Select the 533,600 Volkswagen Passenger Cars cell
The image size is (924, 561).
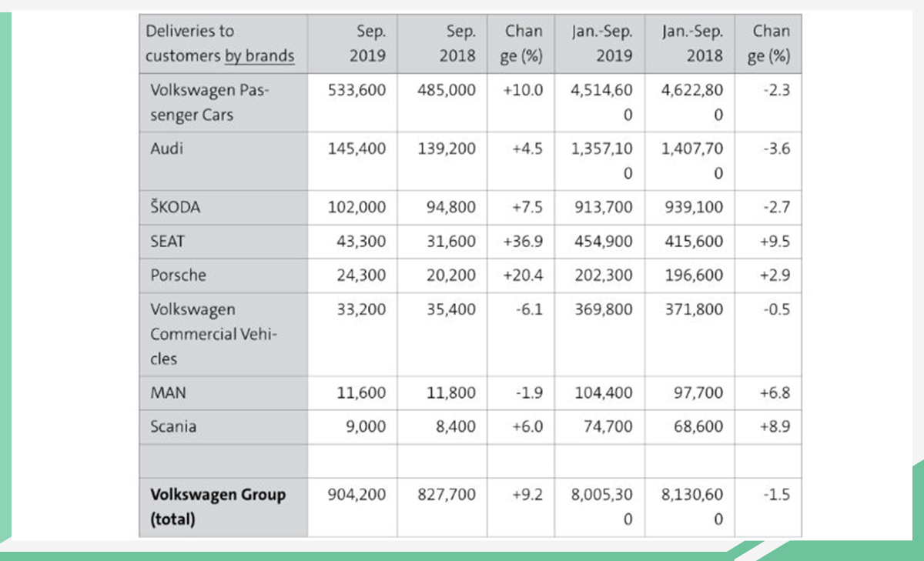click(x=357, y=90)
